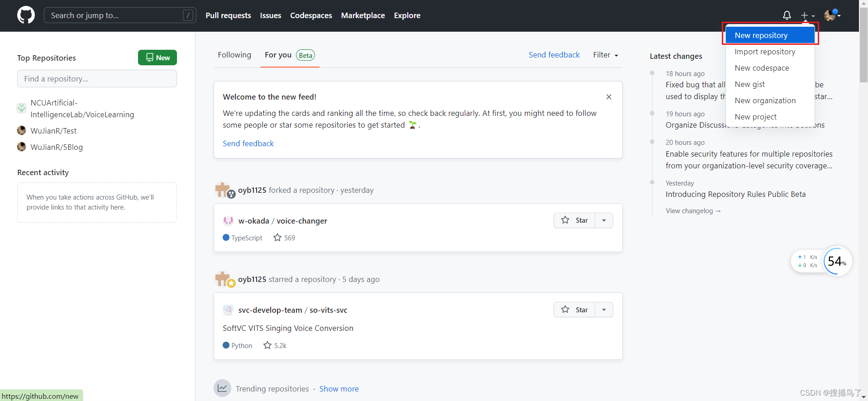Open Enable security features changelog entry
The image size is (868, 401).
(749, 160)
